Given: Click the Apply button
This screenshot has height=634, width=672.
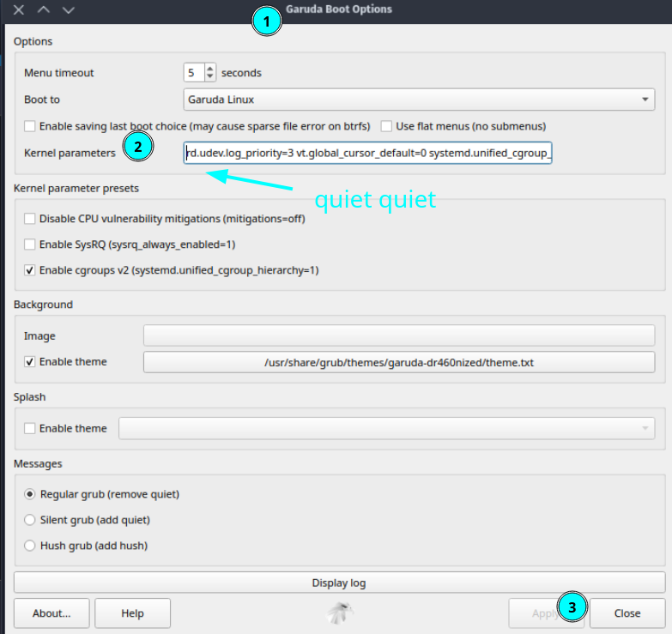Looking at the screenshot, I should (x=546, y=613).
